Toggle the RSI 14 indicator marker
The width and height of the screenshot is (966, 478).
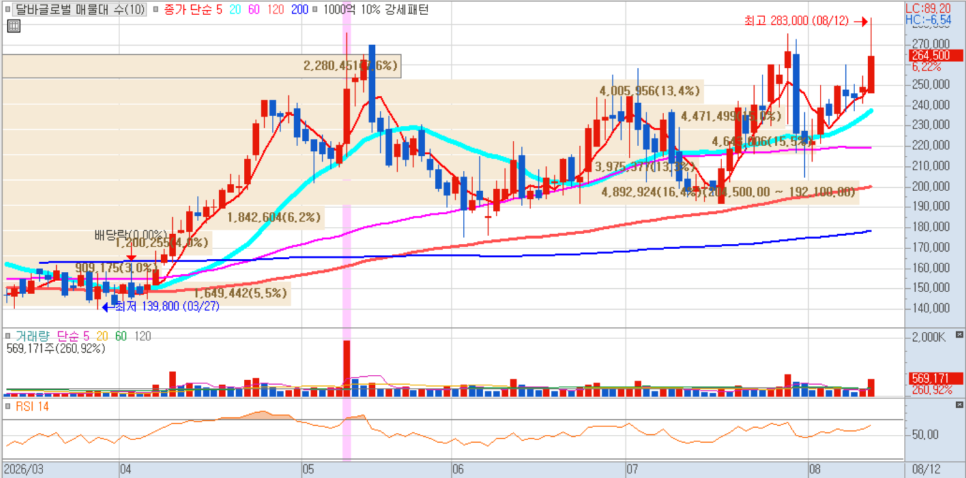tap(7, 407)
